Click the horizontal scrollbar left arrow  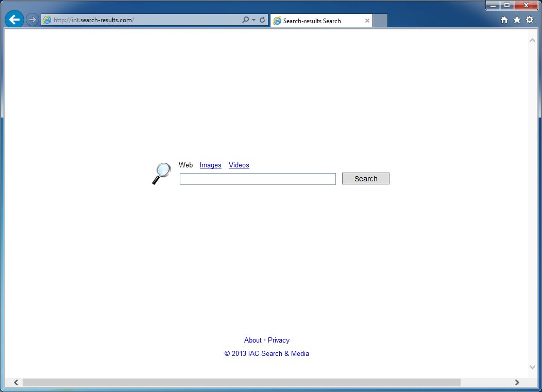[x=16, y=382]
